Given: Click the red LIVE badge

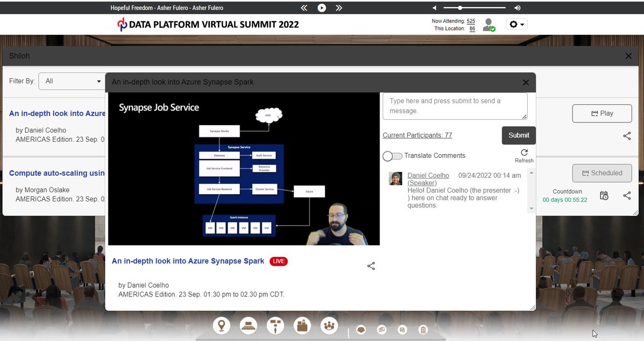Looking at the screenshot, I should coord(279,261).
